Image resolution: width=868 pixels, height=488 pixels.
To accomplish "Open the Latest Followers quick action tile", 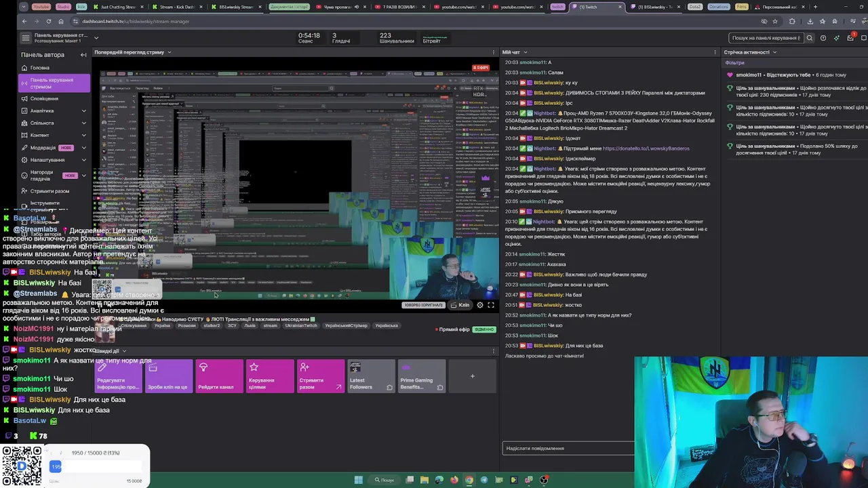I will pyautogui.click(x=371, y=376).
